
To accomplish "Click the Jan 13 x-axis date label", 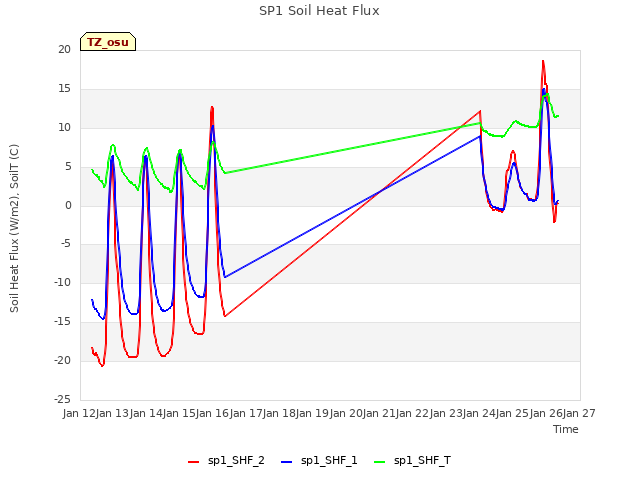I will 113,413.
